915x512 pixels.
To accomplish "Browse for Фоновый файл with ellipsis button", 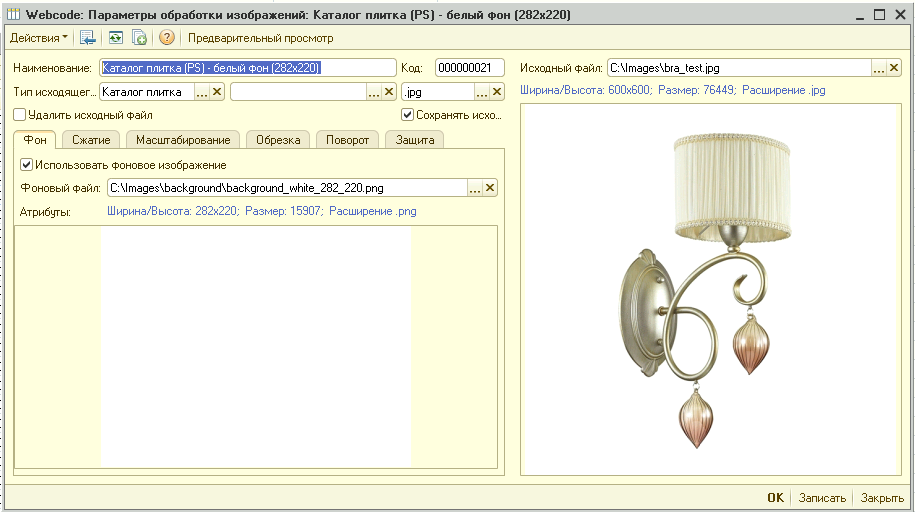I will [475, 188].
